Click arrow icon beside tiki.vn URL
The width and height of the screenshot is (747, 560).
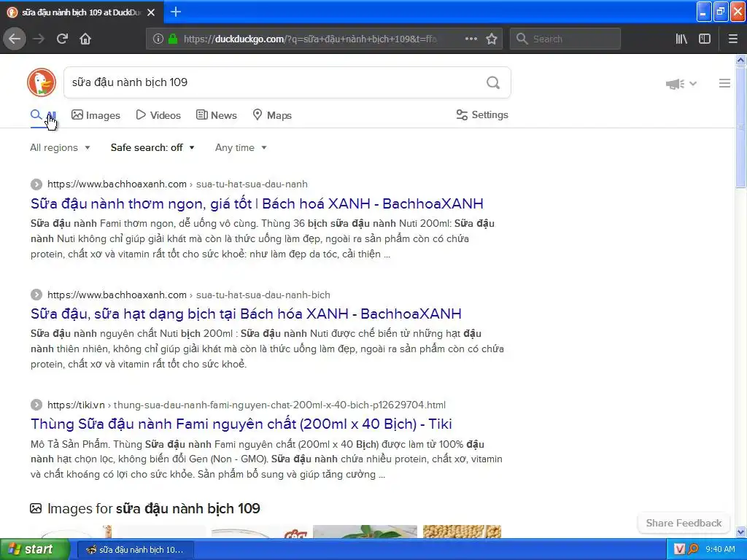(x=36, y=405)
